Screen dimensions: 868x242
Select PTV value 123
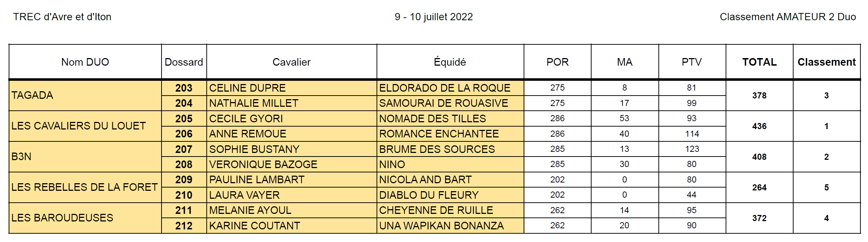[x=692, y=149]
